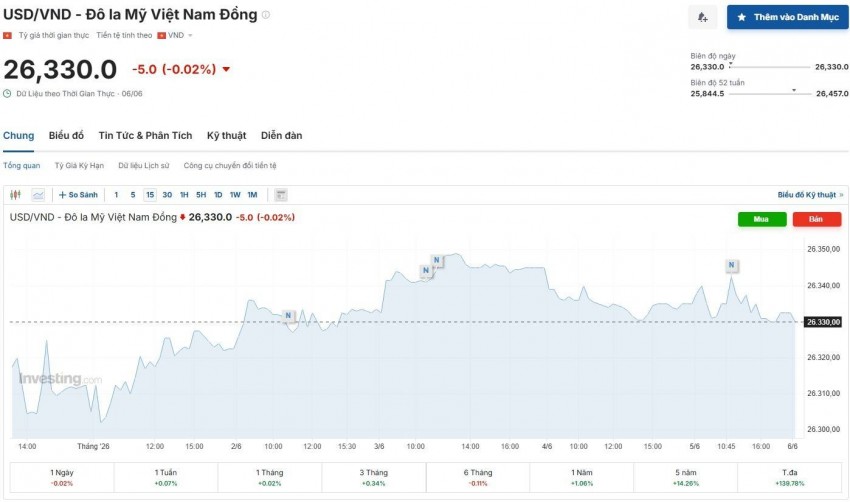Image resolution: width=850 pixels, height=502 pixels.
Task: Select the 15 minute interval
Action: pyautogui.click(x=150, y=195)
